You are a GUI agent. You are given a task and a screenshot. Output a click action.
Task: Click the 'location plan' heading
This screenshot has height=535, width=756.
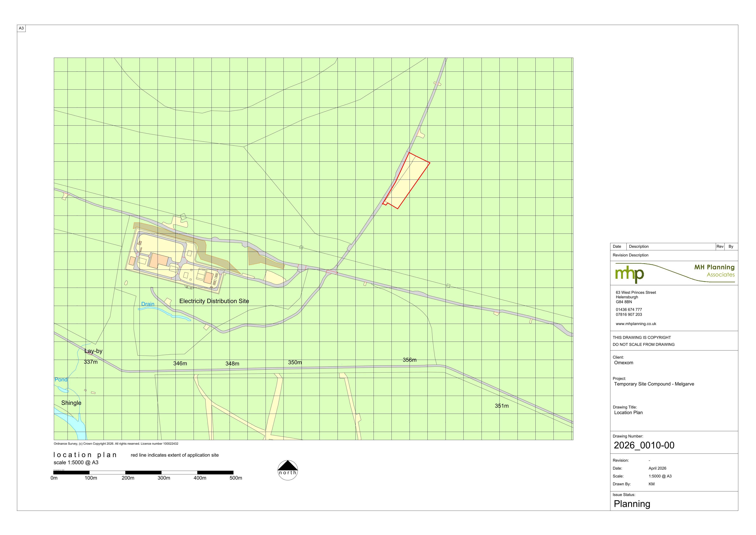(x=85, y=455)
